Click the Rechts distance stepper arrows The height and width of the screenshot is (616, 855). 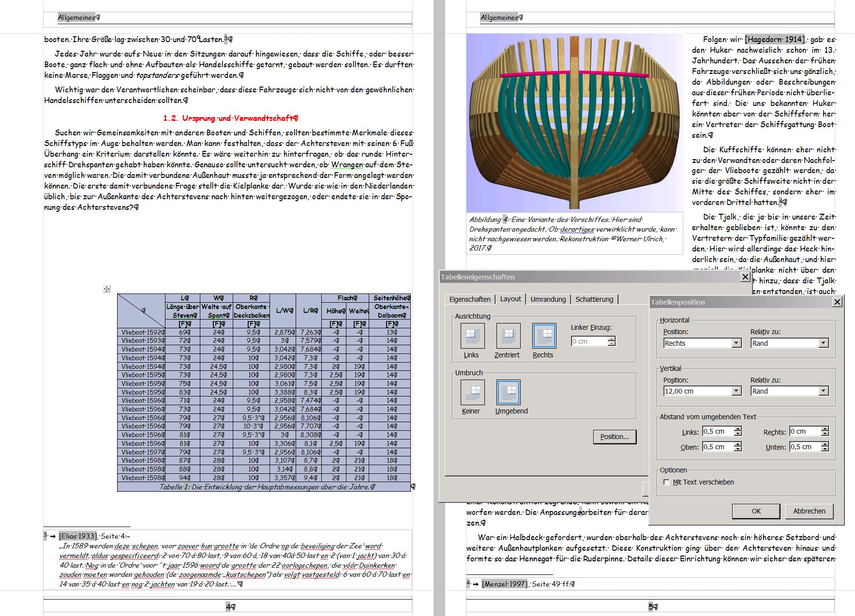(x=825, y=431)
